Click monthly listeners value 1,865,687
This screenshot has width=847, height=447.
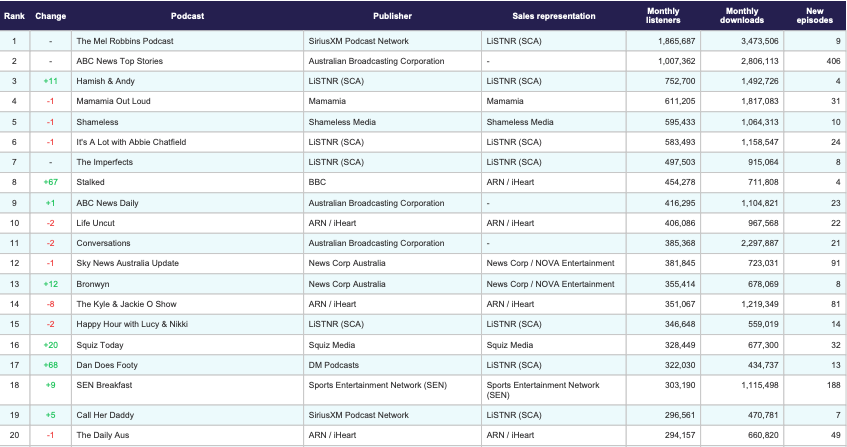(676, 41)
